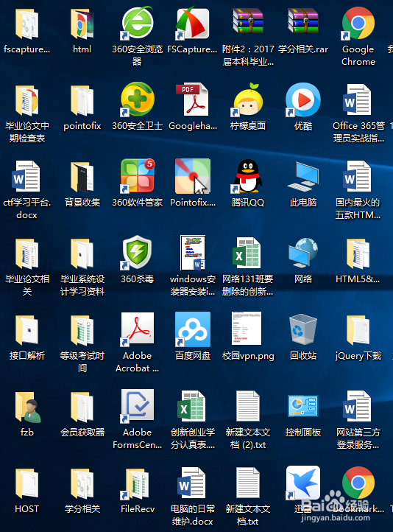Open 会员获取器 folder
This screenshot has width=393, height=532.
[82, 407]
